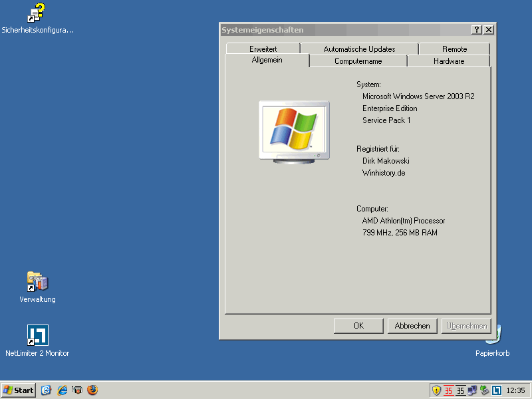532x399 pixels.
Task: Click the "Enterprise Edition" text
Action: coord(390,108)
